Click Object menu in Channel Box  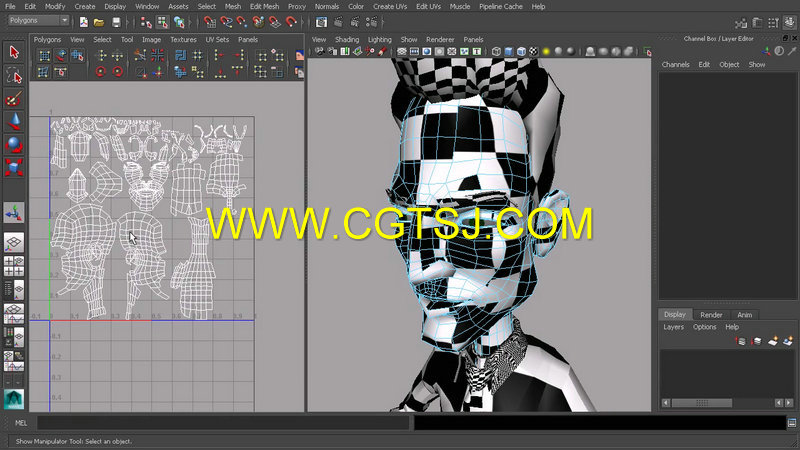(x=729, y=64)
